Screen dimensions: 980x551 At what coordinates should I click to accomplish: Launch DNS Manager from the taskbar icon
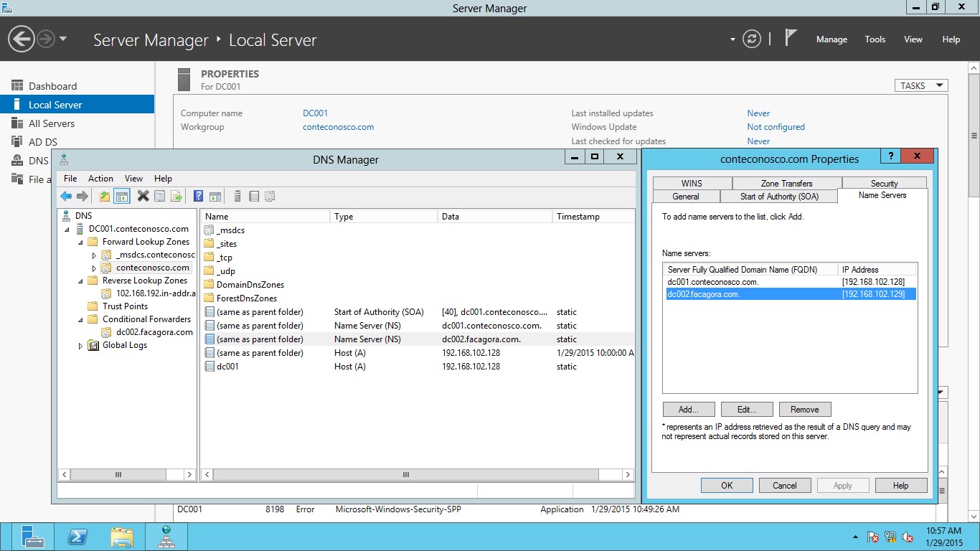point(166,535)
